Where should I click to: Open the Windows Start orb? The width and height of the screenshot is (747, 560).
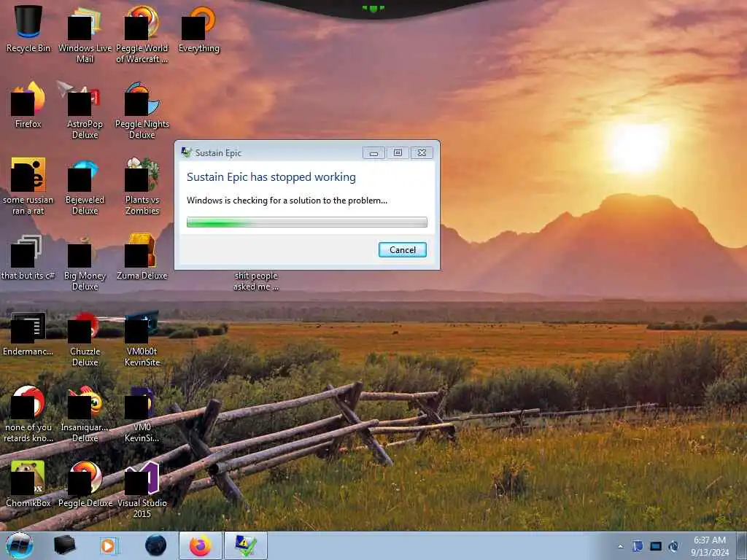click(20, 545)
